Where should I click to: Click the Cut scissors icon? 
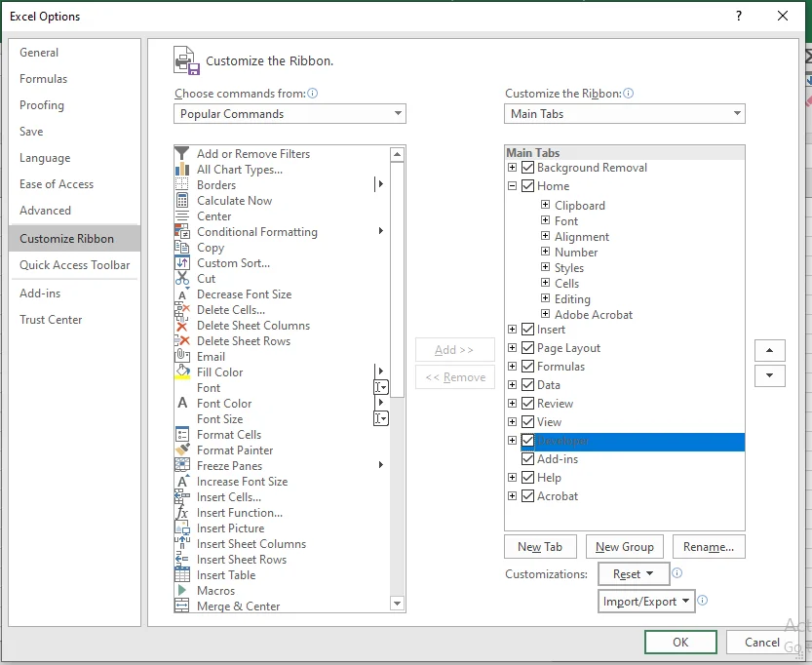[181, 278]
